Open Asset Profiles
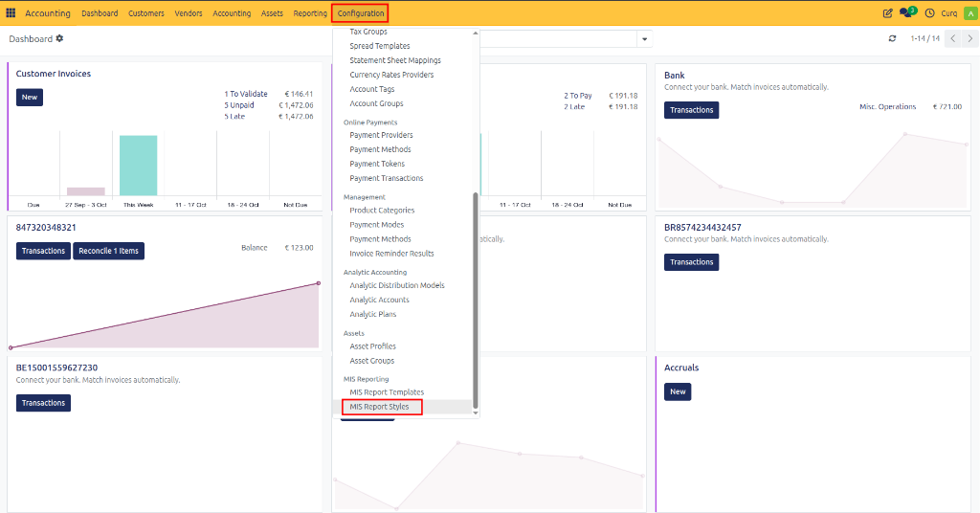 point(372,346)
